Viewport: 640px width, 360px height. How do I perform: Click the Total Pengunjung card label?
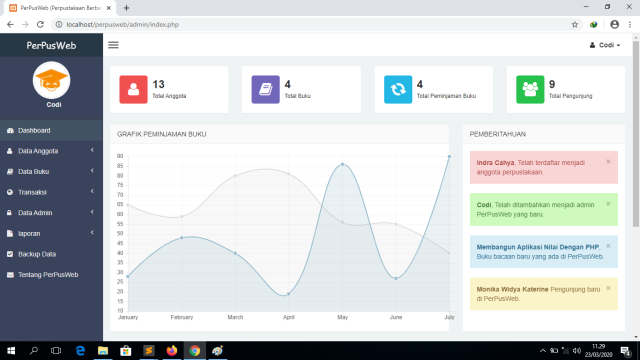570,96
